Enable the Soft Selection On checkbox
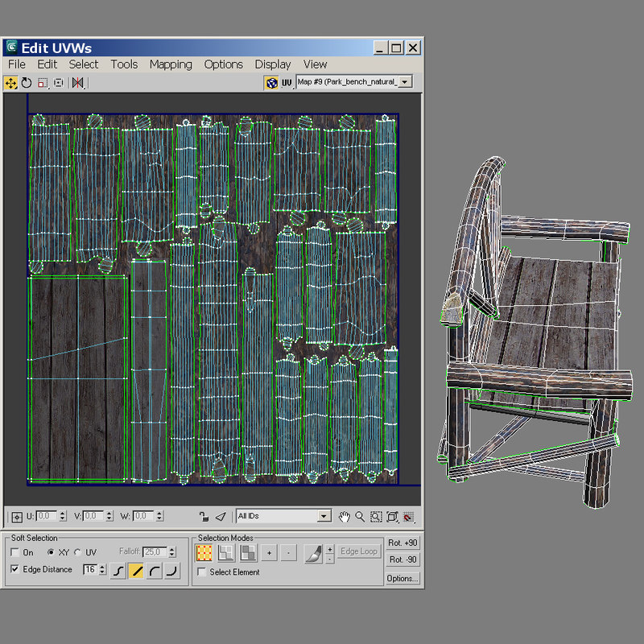 pos(15,553)
